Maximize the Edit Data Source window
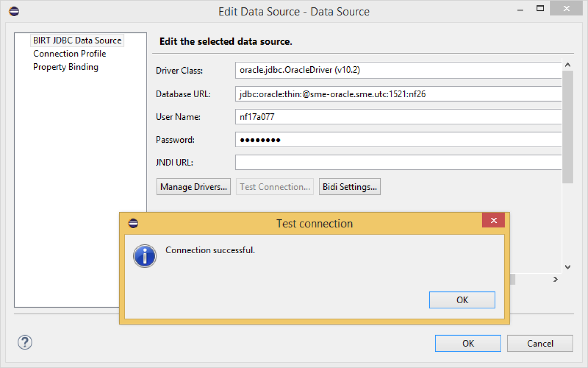 (x=540, y=8)
